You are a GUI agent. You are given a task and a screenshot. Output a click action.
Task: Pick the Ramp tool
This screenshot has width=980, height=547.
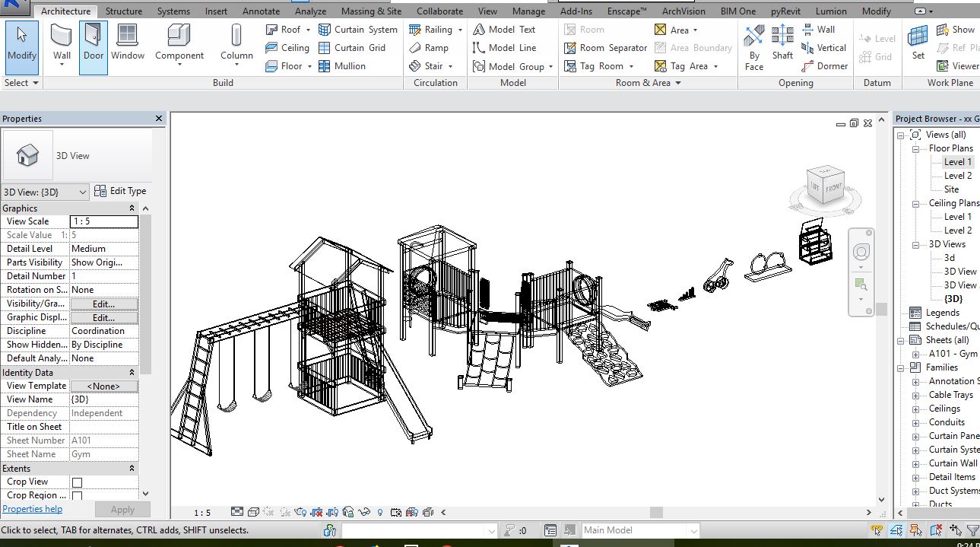pyautogui.click(x=430, y=48)
